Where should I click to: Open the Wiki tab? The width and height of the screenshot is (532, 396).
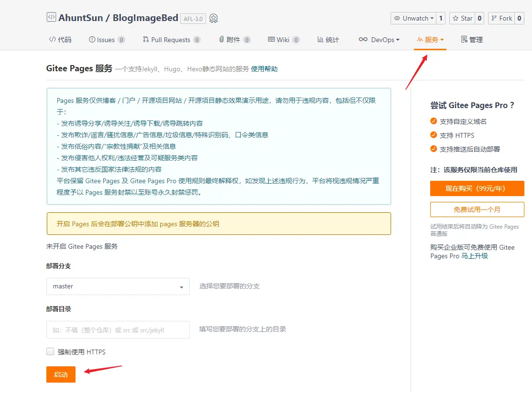[x=283, y=40]
